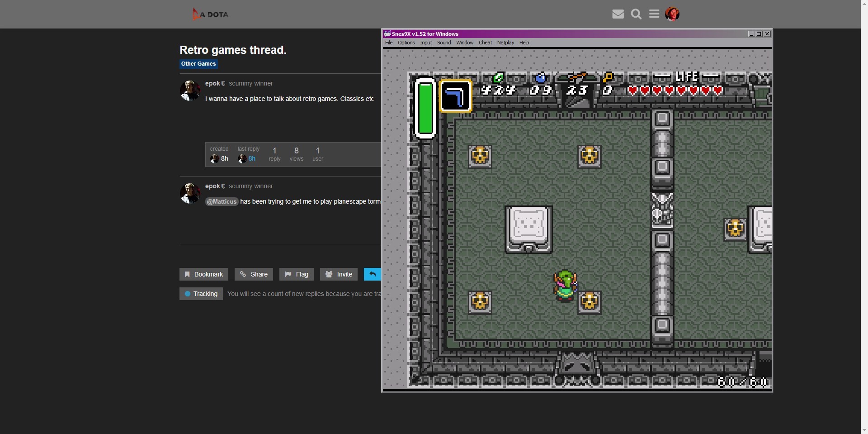The width and height of the screenshot is (868, 434).
Task: Open the Other Games category tag
Action: pos(198,64)
